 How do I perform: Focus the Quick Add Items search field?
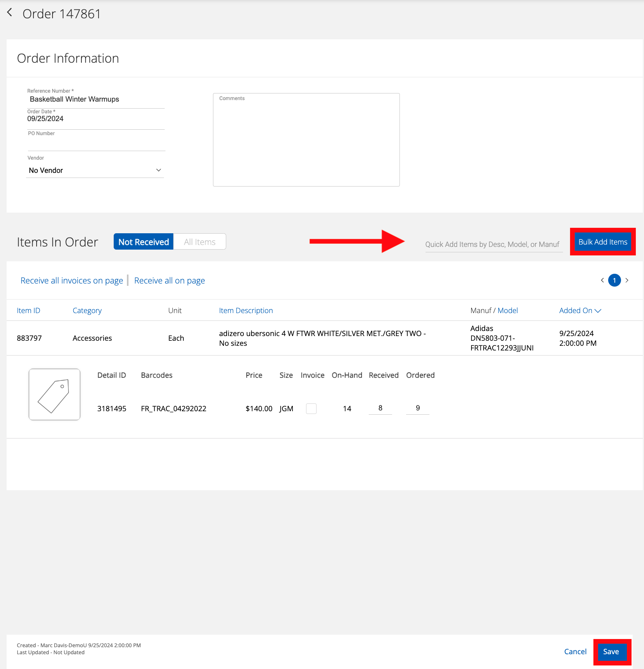pos(494,244)
